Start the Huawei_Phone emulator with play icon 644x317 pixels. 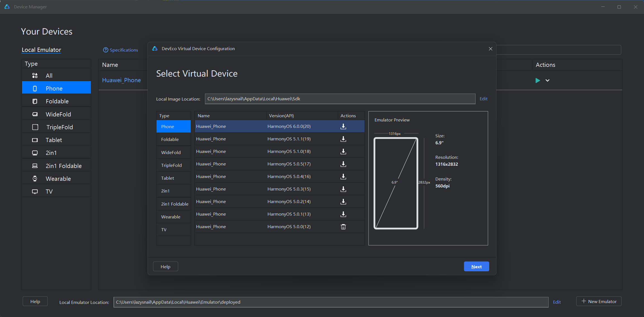point(537,81)
